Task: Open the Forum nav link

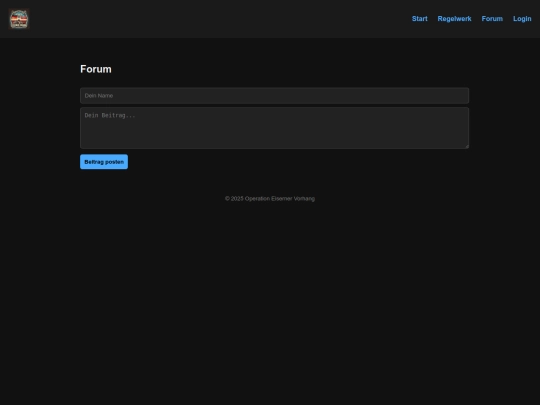Action: click(x=492, y=19)
